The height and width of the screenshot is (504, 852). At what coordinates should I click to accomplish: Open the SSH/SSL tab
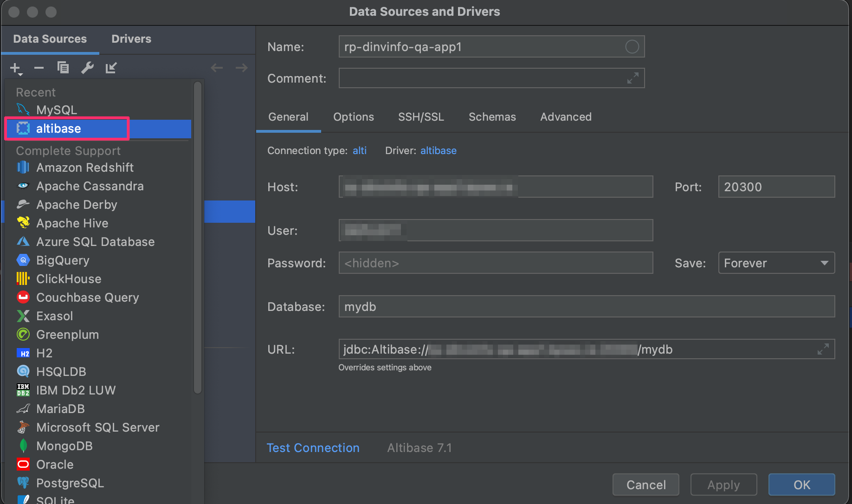(x=421, y=117)
